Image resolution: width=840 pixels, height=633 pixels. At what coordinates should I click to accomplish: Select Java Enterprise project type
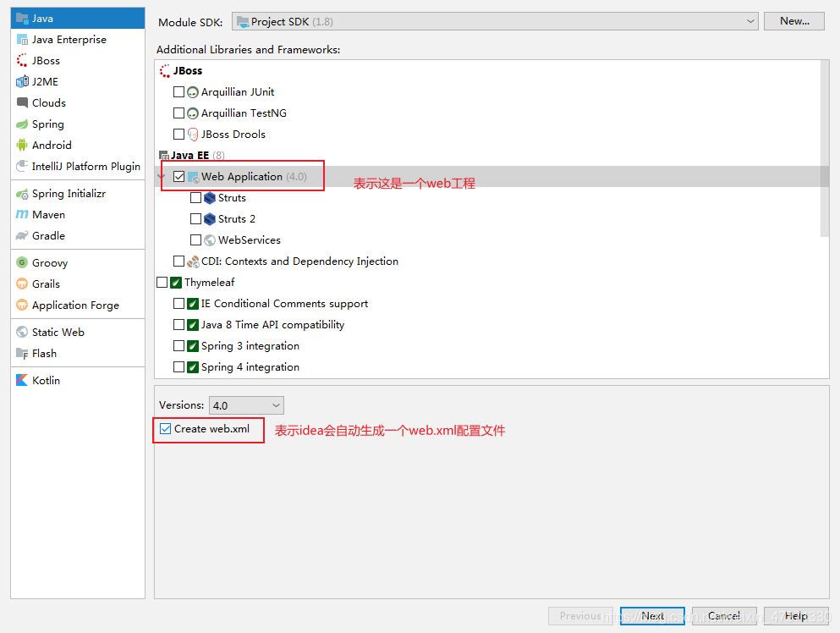pyautogui.click(x=78, y=40)
